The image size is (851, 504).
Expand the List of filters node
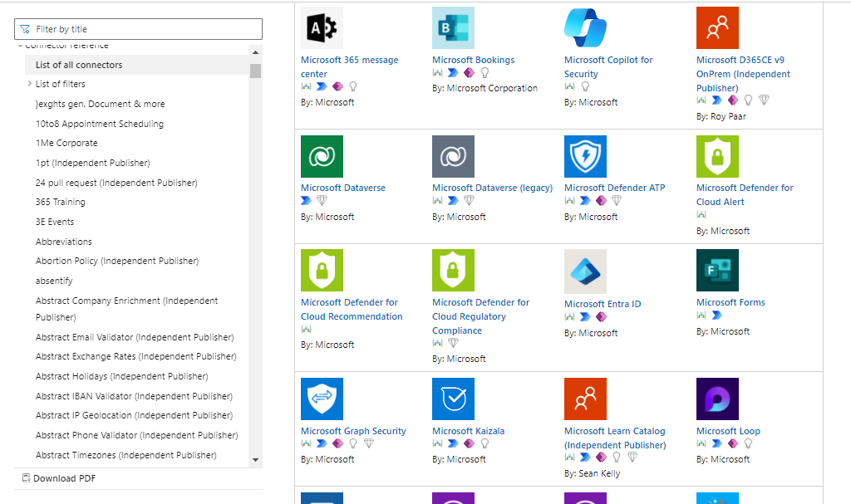tap(30, 84)
